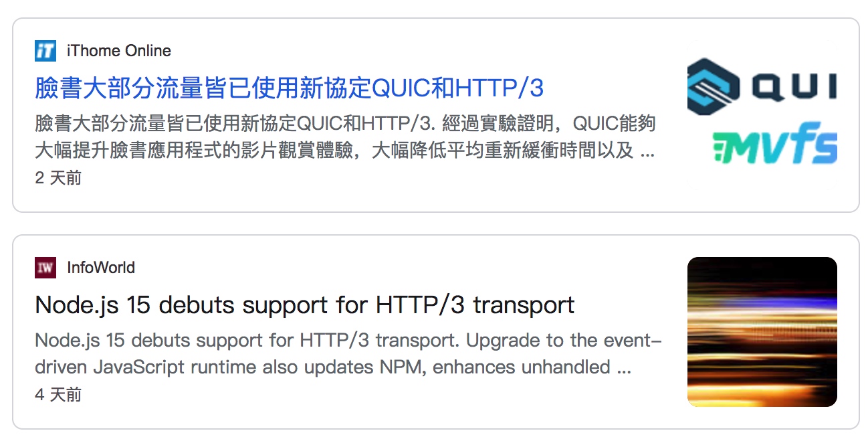Viewport: 868px width, 435px height.
Task: Click the light streaks article thumbnail
Action: pos(762,332)
